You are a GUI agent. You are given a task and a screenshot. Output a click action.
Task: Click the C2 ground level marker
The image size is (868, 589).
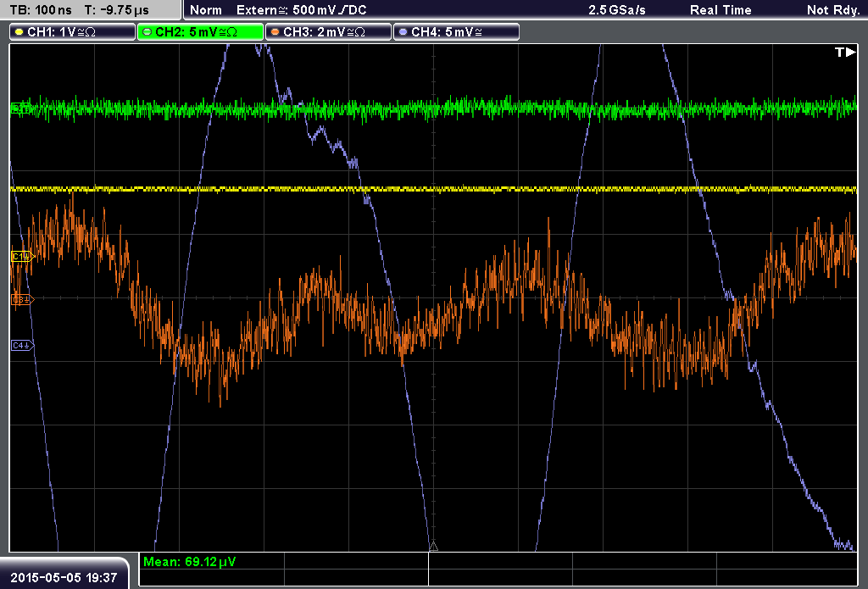pos(21,108)
